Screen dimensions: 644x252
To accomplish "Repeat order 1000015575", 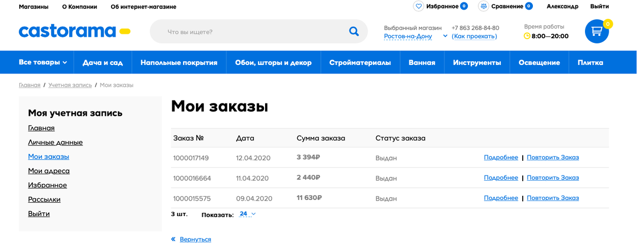I will coord(553,198).
